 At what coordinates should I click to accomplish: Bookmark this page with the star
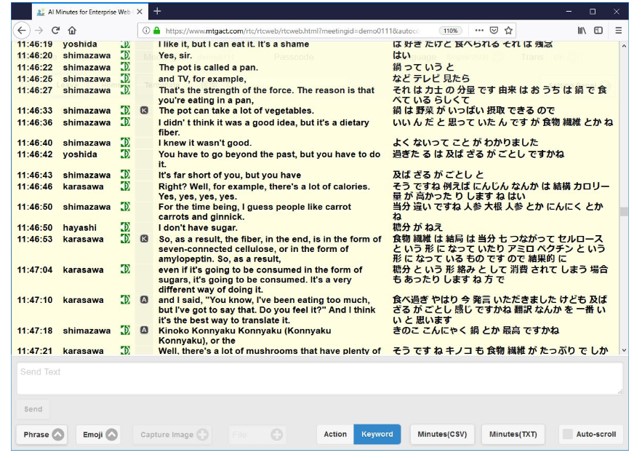pos(509,30)
